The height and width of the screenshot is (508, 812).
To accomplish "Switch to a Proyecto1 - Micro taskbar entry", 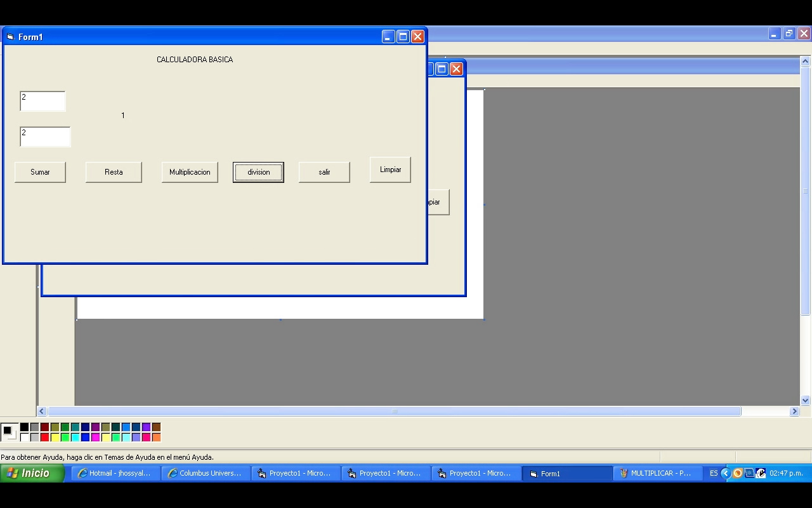I will coord(296,473).
